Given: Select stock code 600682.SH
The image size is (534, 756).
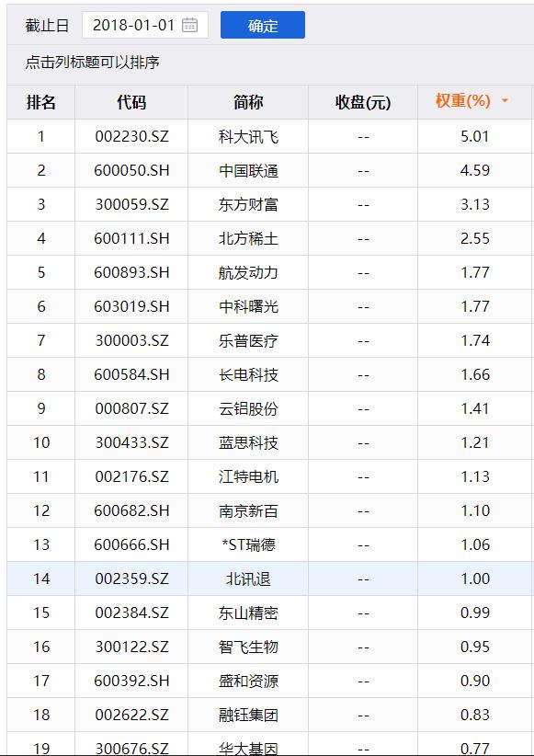Looking at the screenshot, I should [131, 510].
